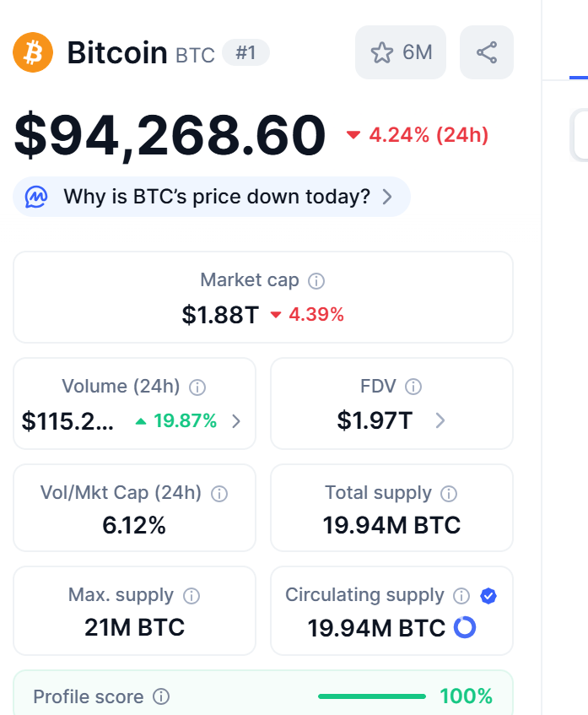The height and width of the screenshot is (715, 588).
Task: Click the #1 rank badge
Action: pyautogui.click(x=245, y=53)
